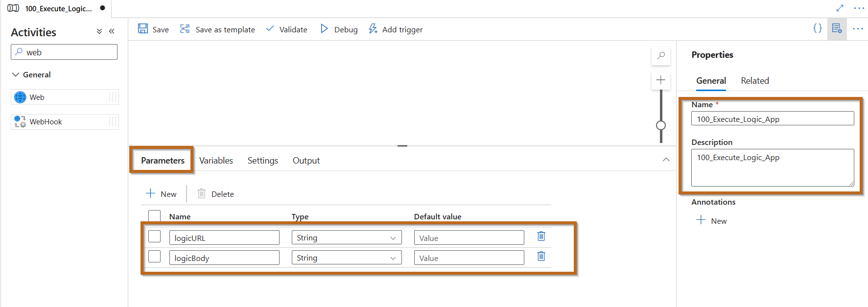Screen dimensions: 868x307
Task: Open the logicURL Type dropdown
Action: pyautogui.click(x=347, y=237)
